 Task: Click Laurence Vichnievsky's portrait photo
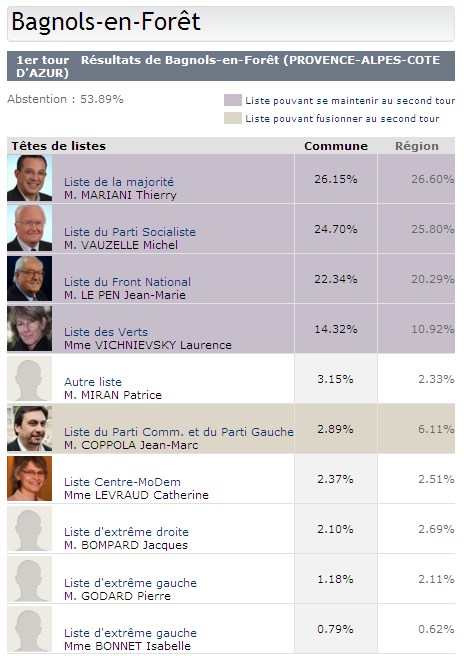tap(30, 328)
